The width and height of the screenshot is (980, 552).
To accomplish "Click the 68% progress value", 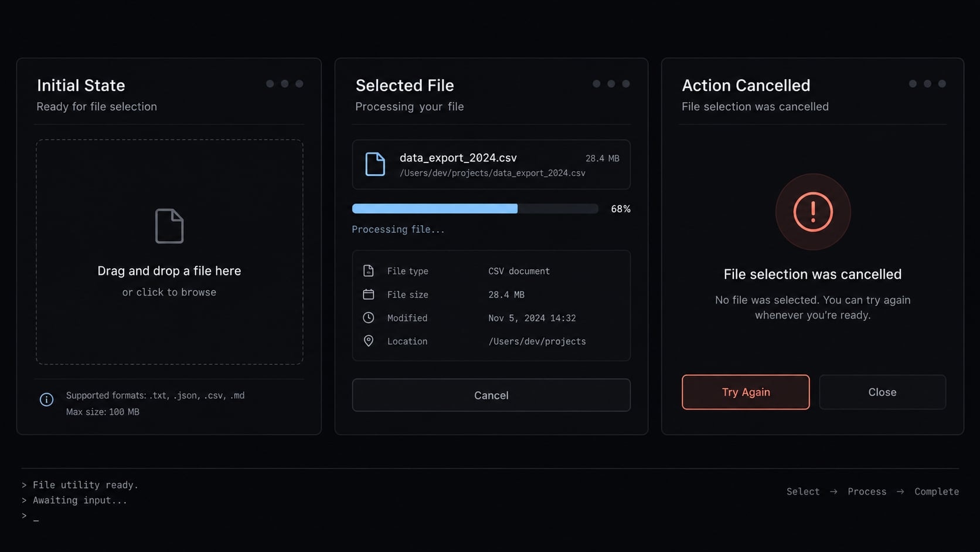I will pyautogui.click(x=621, y=209).
